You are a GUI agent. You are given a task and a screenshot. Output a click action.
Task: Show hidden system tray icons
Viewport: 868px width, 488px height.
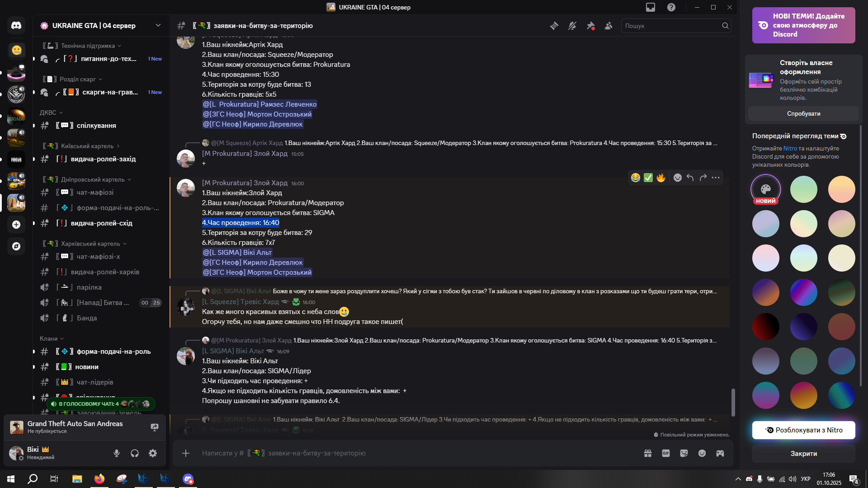click(738, 479)
